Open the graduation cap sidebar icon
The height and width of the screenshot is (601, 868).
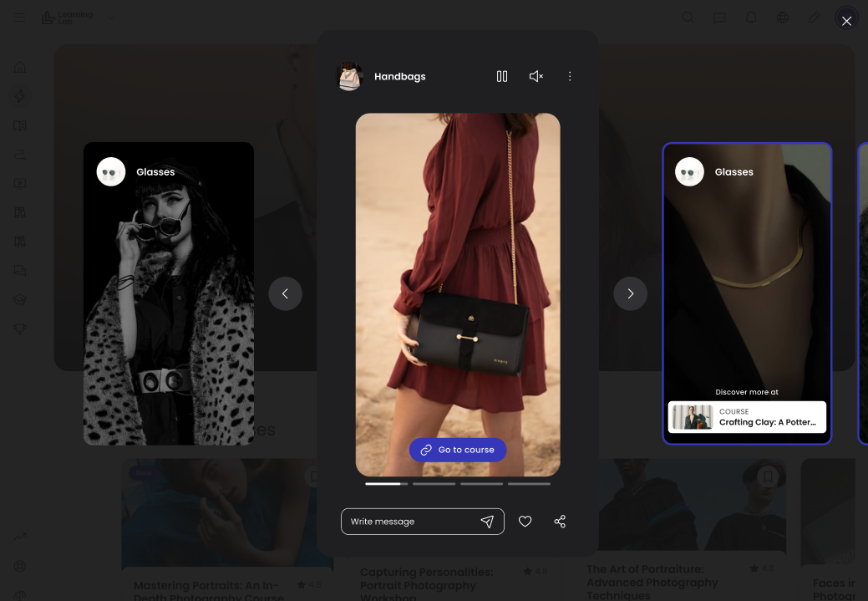20,300
